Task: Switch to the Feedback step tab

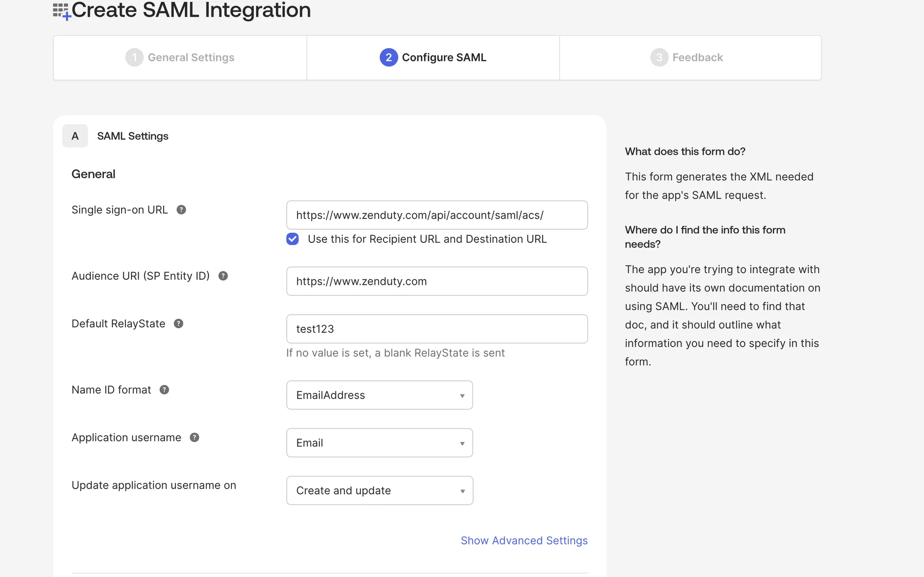Action: pyautogui.click(x=697, y=57)
